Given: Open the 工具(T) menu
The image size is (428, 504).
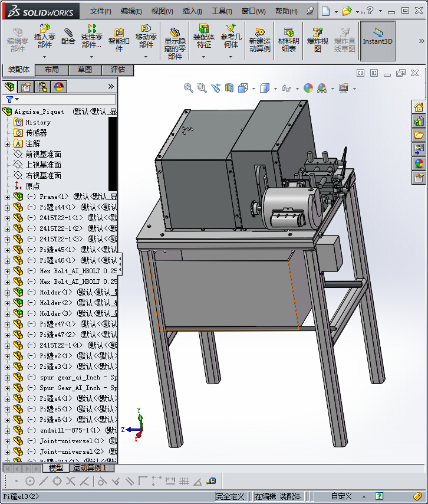Looking at the screenshot, I should [222, 11].
